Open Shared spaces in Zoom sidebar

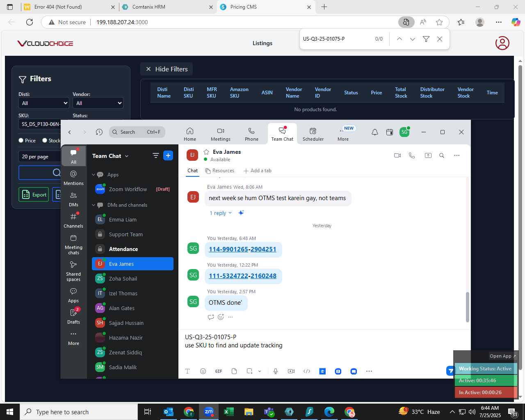coord(73,271)
